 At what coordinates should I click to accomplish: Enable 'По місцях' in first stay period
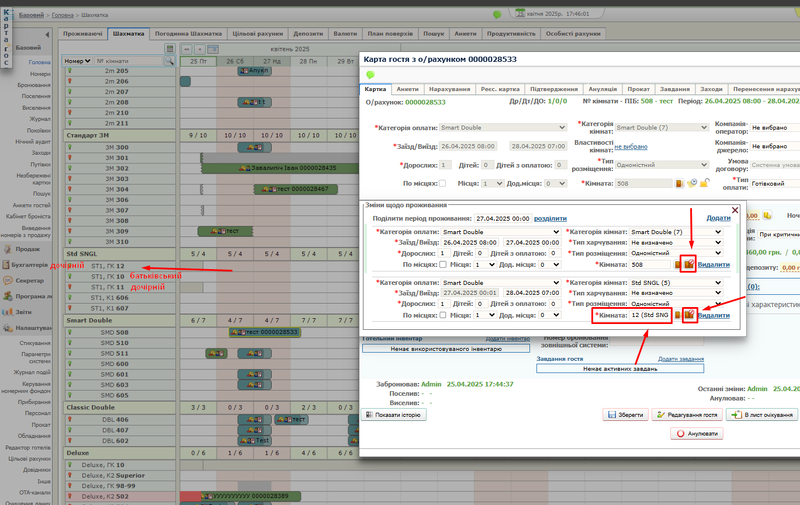441,264
